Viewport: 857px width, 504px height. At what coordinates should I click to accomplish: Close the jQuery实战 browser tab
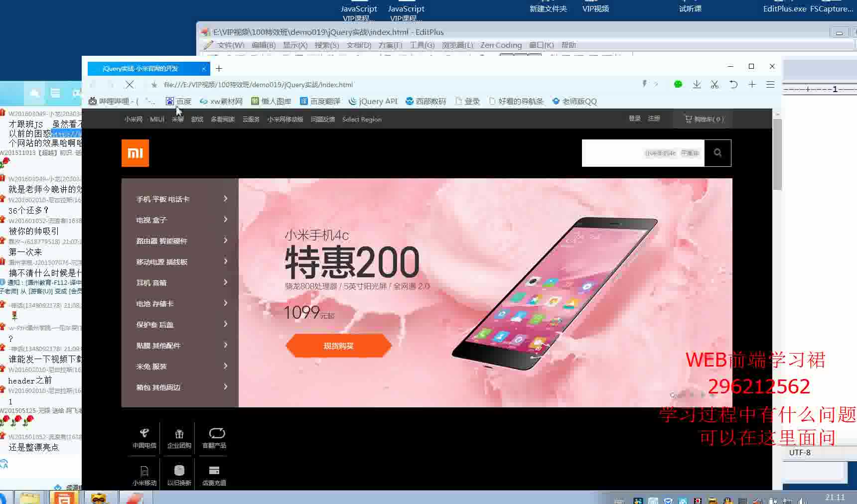pos(203,69)
